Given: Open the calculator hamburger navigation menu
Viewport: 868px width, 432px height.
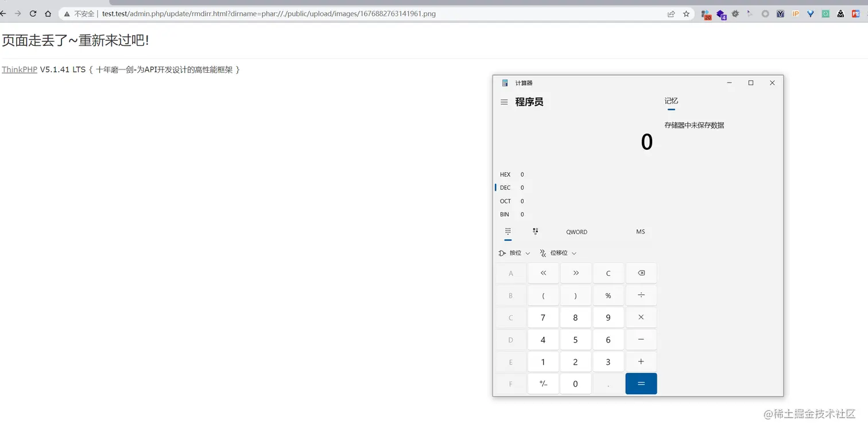Looking at the screenshot, I should 504,102.
